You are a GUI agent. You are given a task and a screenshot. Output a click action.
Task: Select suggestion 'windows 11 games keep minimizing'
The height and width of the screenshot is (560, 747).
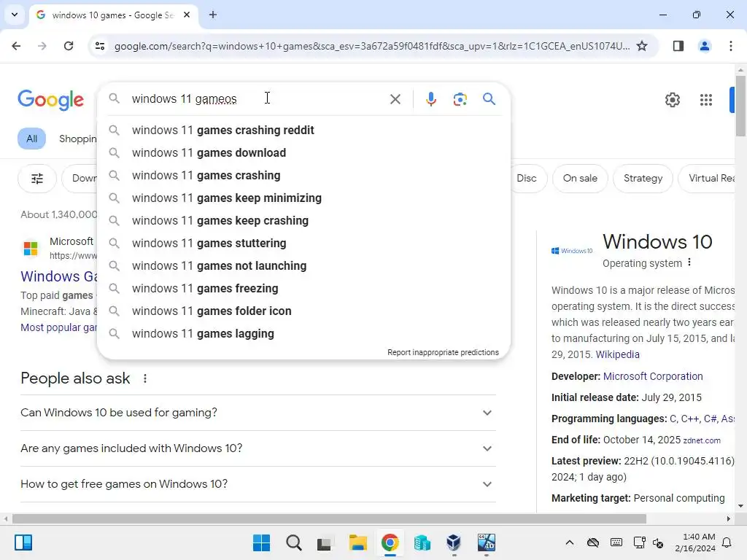(x=303, y=198)
